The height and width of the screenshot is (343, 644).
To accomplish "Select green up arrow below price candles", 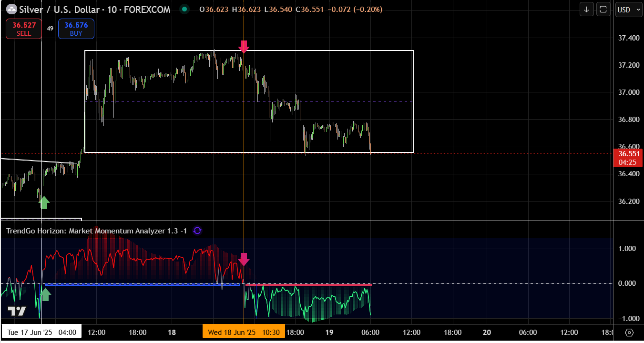I will [x=44, y=202].
